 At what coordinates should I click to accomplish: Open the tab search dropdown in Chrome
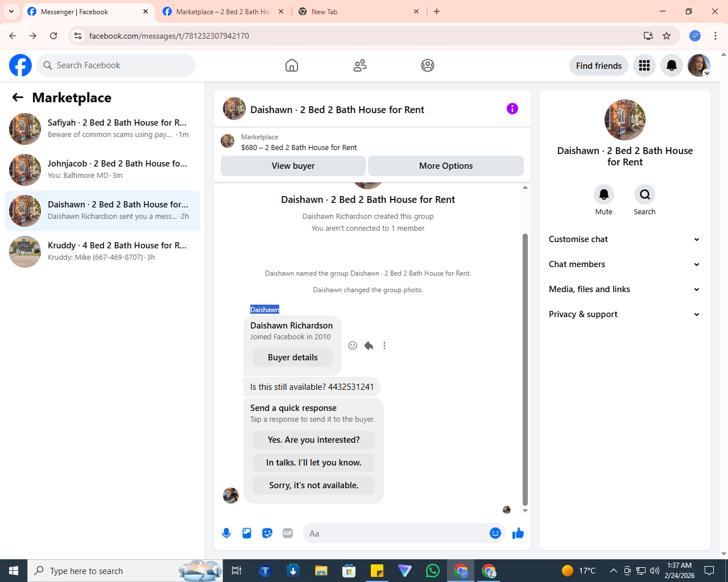(11, 11)
